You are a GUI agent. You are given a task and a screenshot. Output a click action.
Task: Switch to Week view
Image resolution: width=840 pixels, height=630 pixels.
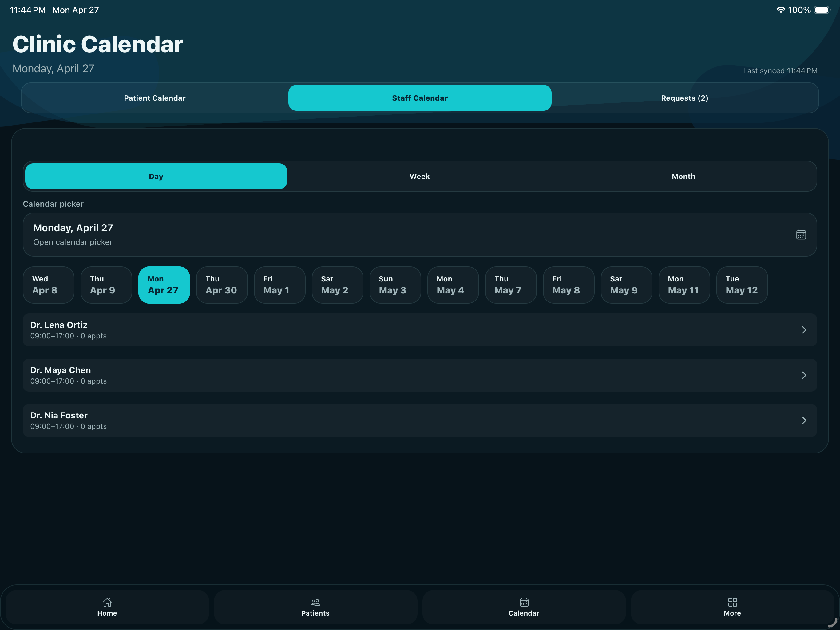[x=419, y=176]
